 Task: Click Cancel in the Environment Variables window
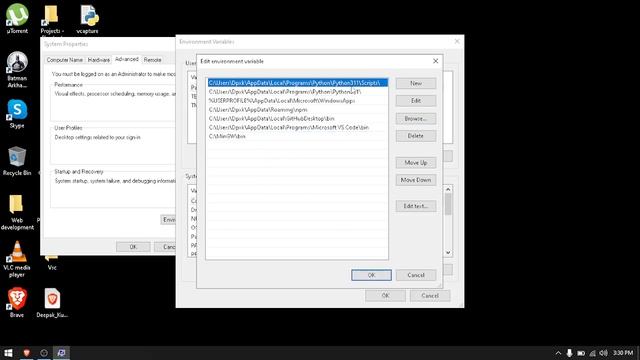[x=430, y=296]
